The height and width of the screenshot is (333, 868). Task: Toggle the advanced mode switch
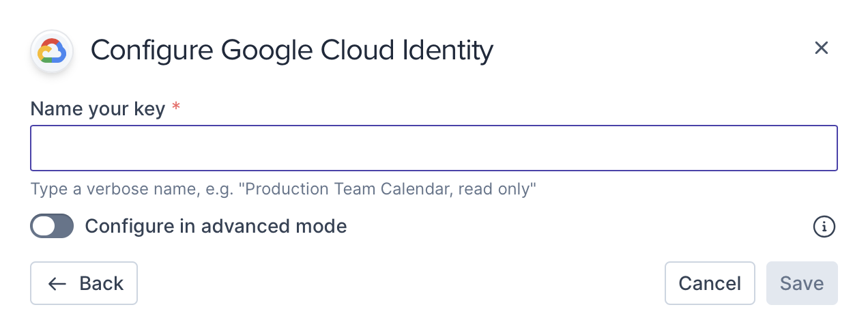pos(52,227)
